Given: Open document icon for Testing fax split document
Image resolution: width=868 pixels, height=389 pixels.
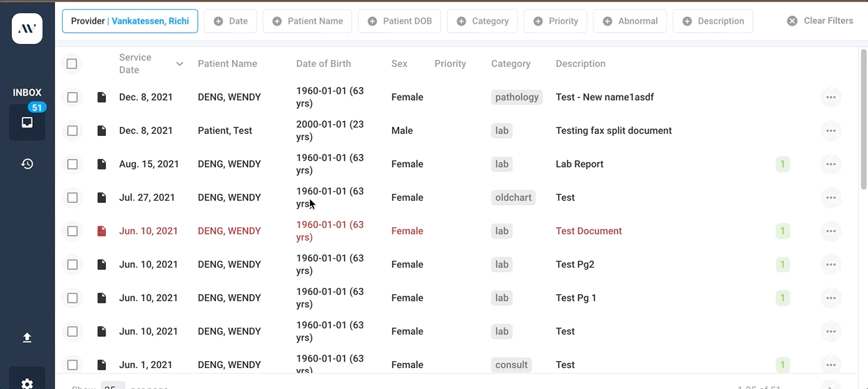Looking at the screenshot, I should coord(102,130).
